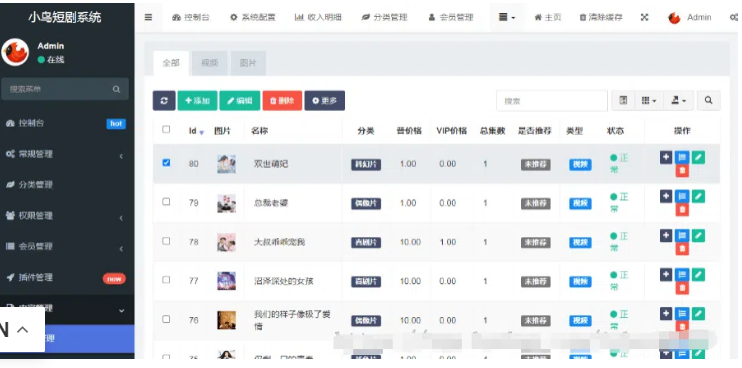Click the green 添加 add button

[197, 101]
